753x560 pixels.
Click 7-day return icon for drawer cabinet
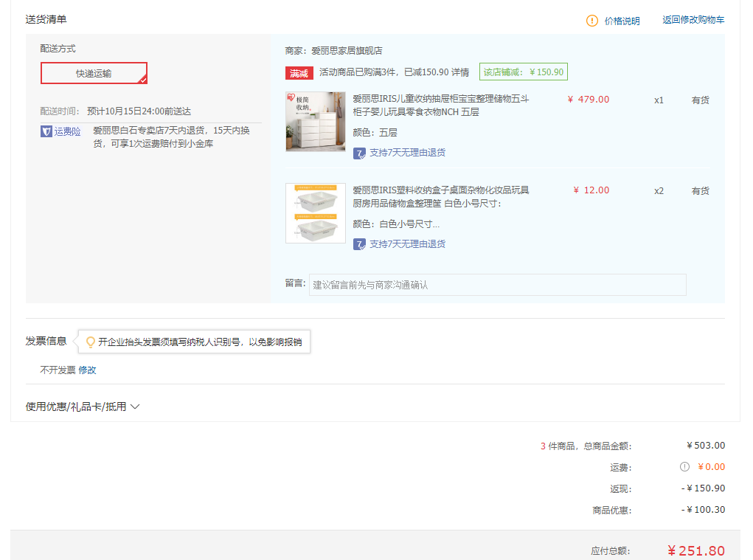(x=359, y=153)
